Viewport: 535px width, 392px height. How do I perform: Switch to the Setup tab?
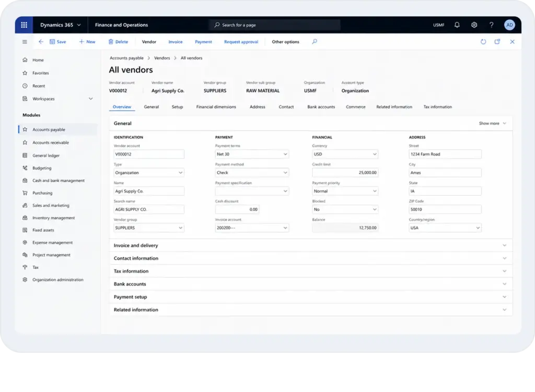(x=177, y=106)
